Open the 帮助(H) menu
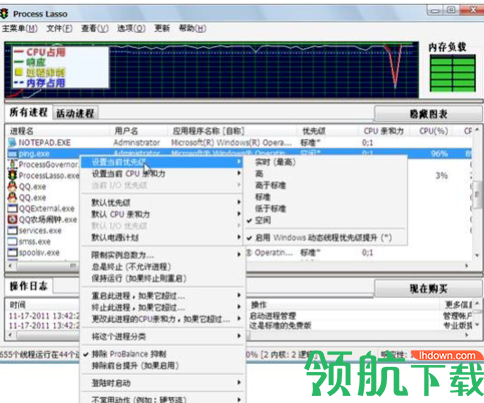 193,29
